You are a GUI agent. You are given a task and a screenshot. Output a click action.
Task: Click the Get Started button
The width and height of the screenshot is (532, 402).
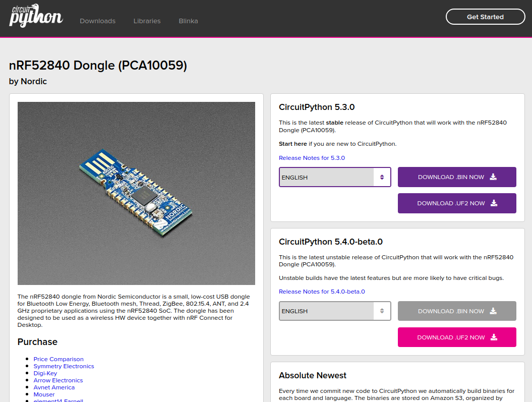tap(485, 17)
